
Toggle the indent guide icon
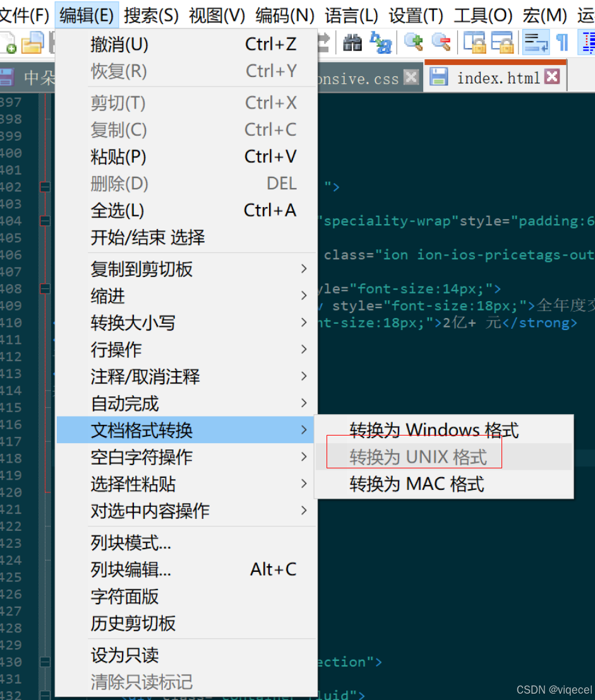pos(588,42)
